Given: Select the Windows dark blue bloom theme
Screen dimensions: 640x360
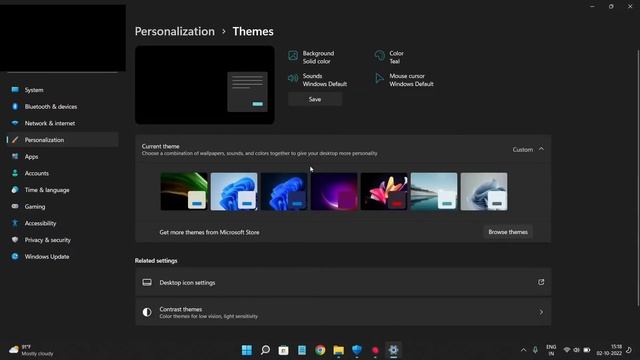Looking at the screenshot, I should coord(284,191).
